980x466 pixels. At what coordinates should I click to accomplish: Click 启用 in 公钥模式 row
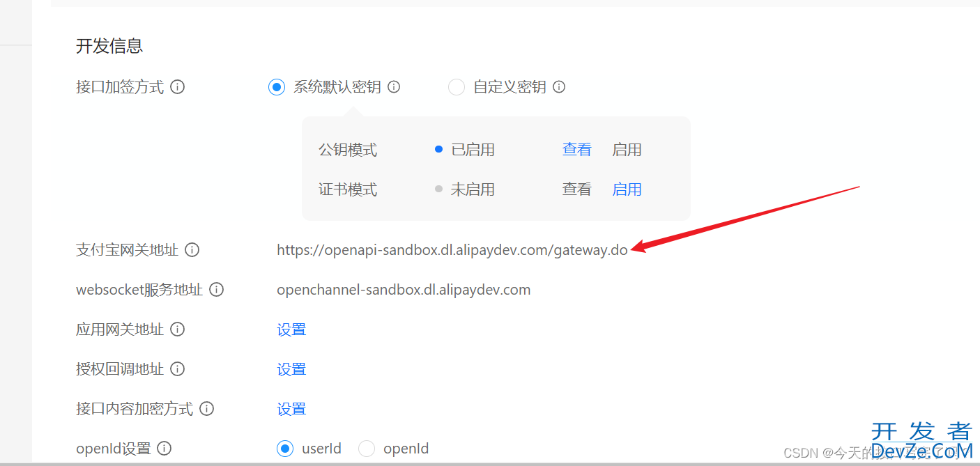coord(627,150)
